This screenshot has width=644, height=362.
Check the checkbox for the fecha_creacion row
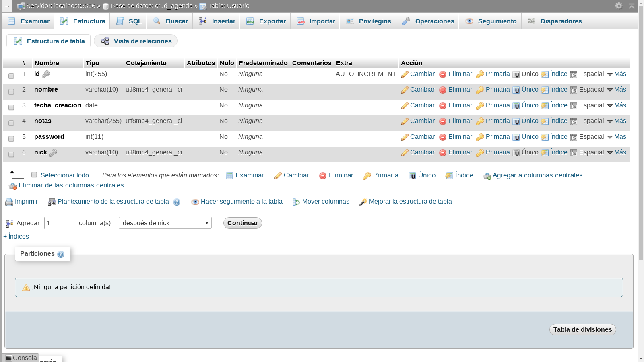point(11,107)
